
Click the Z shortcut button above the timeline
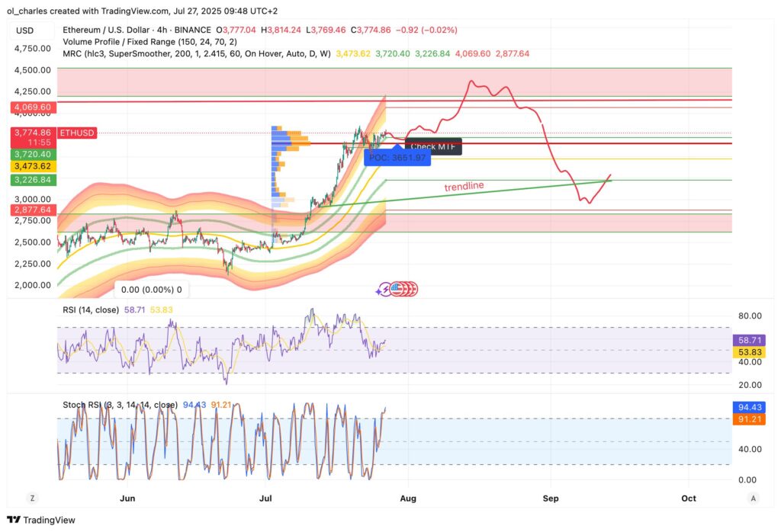32,497
